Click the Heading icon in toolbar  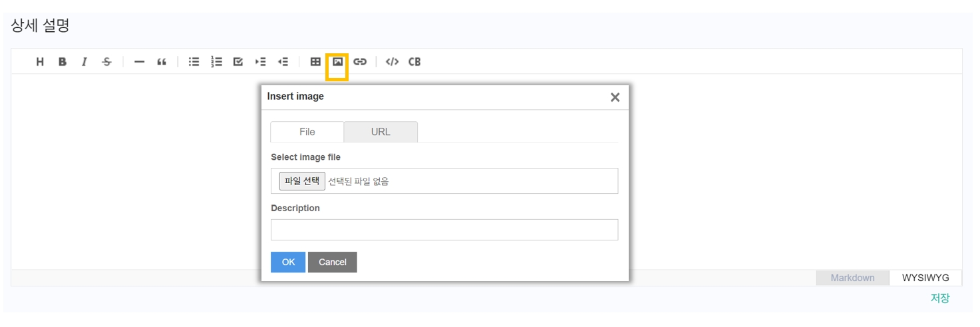point(40,62)
